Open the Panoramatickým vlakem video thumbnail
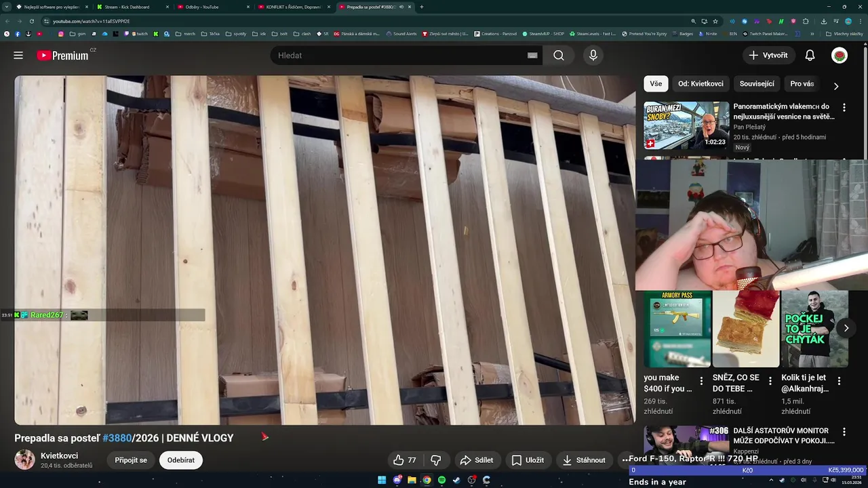 coord(686,125)
